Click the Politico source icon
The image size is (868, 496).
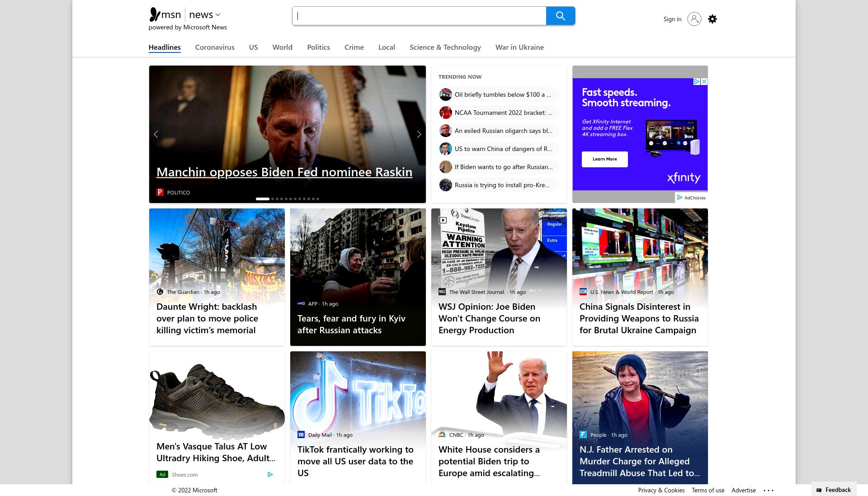160,192
